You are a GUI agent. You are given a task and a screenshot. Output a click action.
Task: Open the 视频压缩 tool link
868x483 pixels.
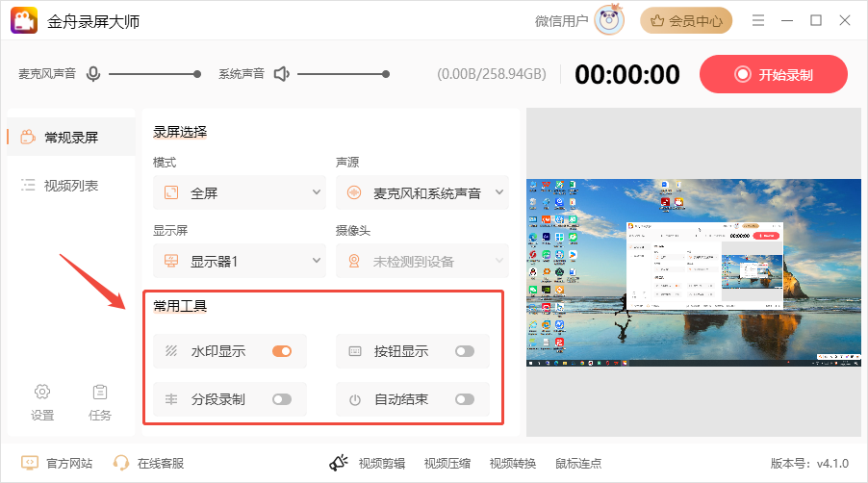447,463
